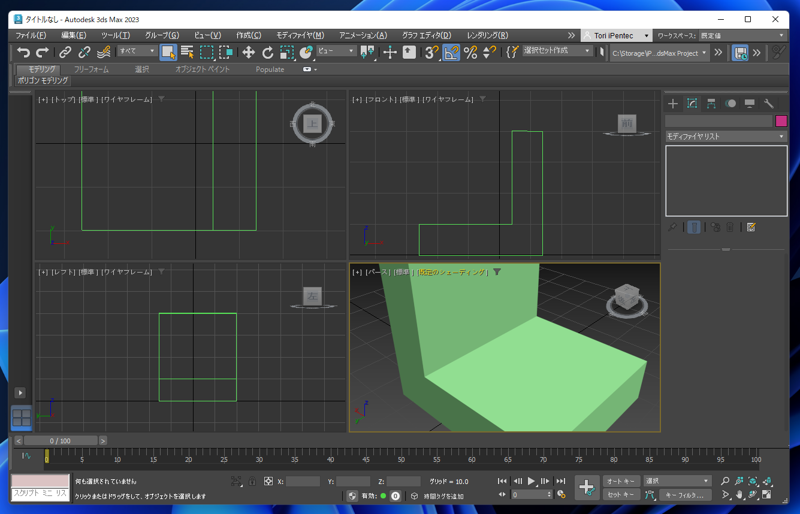Open the レンダリング(R) menu
Image resolution: width=800 pixels, height=514 pixels.
point(487,35)
